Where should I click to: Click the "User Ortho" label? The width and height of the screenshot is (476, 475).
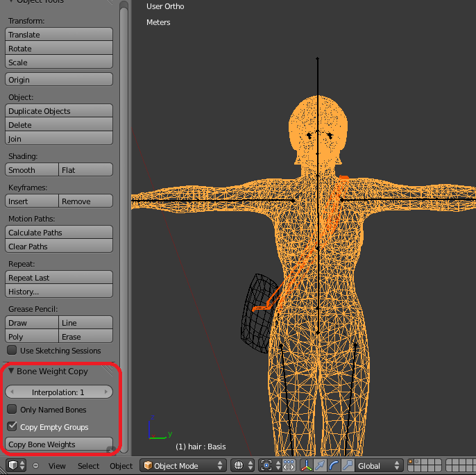click(165, 6)
